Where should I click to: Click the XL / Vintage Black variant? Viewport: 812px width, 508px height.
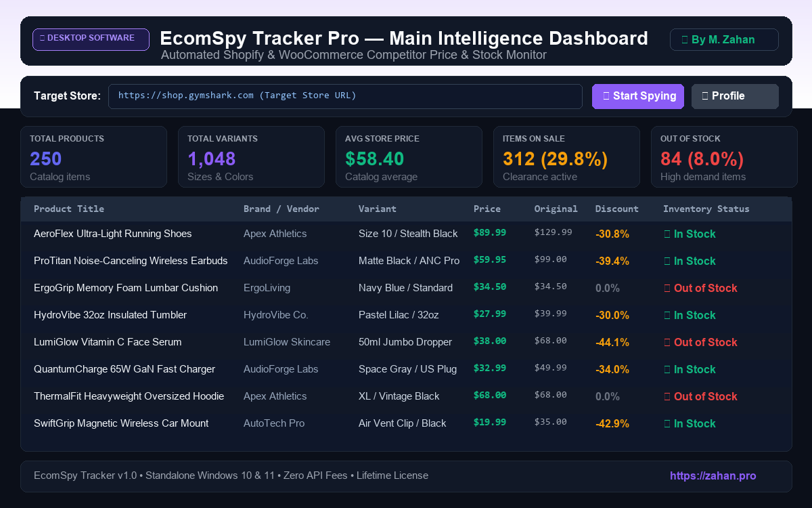399,396
